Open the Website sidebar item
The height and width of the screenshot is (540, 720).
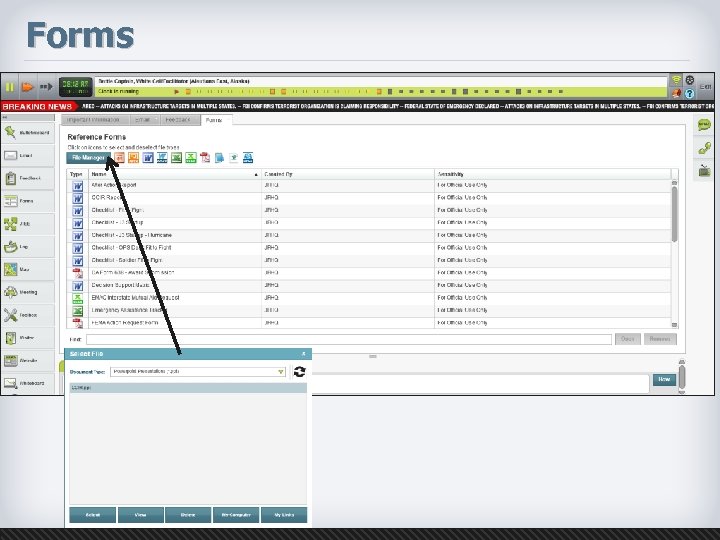(28, 360)
